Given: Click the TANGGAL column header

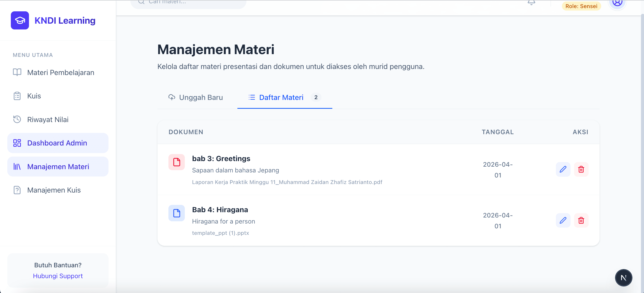Looking at the screenshot, I should [x=498, y=132].
